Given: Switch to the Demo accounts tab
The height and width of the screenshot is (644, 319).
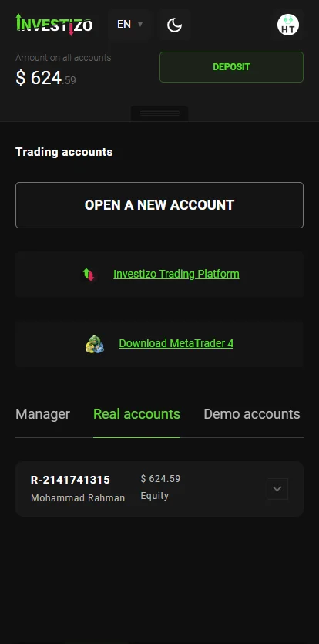Looking at the screenshot, I should tap(252, 414).
